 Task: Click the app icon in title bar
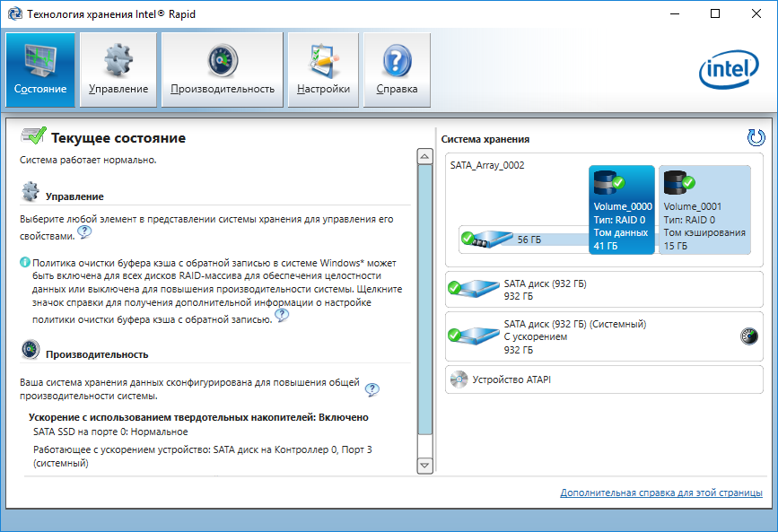tap(15, 13)
